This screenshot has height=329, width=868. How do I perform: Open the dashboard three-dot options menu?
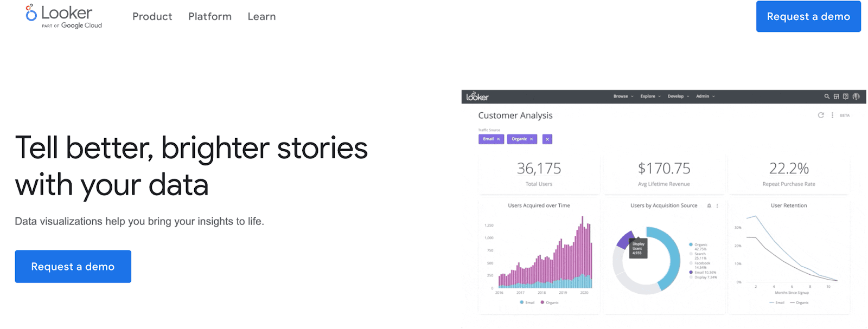pos(832,115)
